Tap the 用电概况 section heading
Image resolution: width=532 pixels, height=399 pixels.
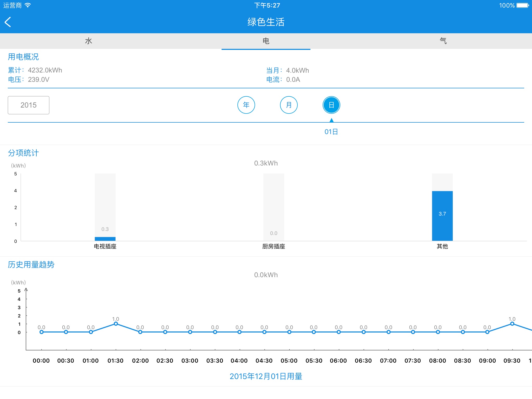point(23,57)
